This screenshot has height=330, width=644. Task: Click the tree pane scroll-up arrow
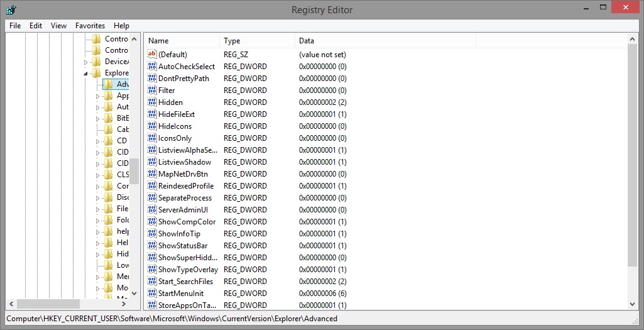coord(134,39)
